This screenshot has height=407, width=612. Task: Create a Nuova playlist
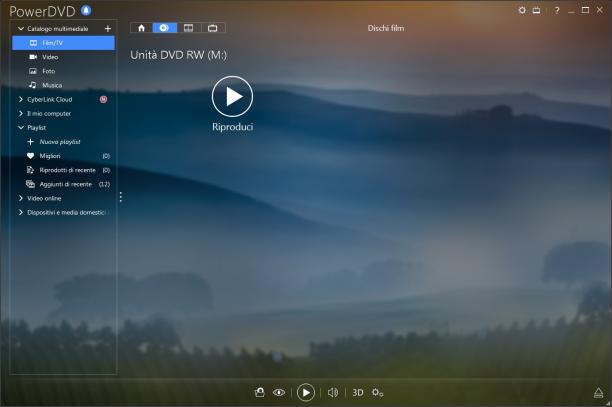pos(53,142)
